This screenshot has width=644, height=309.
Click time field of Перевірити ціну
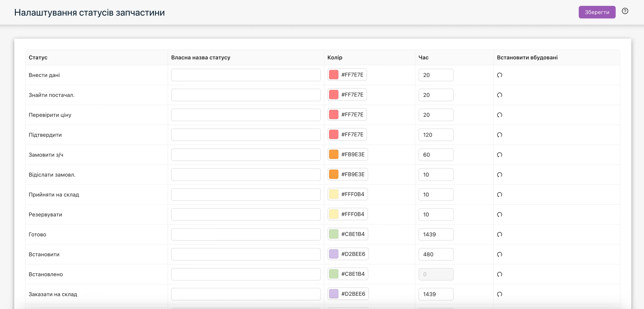click(x=436, y=115)
